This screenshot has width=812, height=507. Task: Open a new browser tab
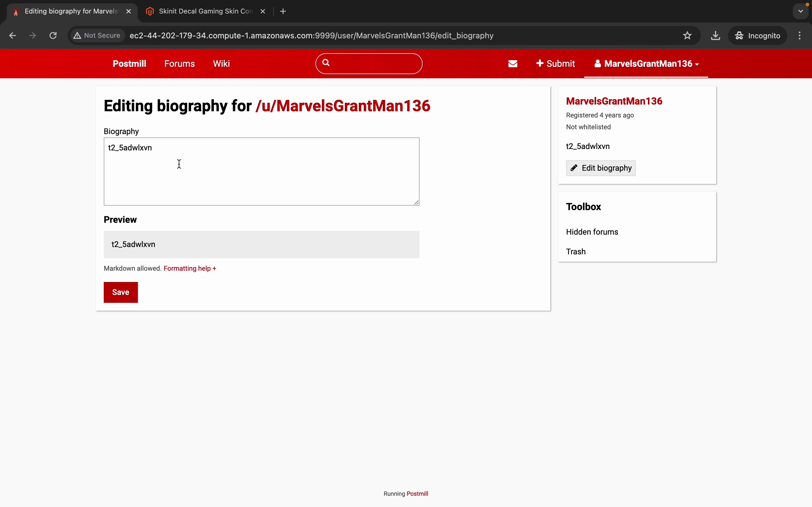click(x=283, y=11)
